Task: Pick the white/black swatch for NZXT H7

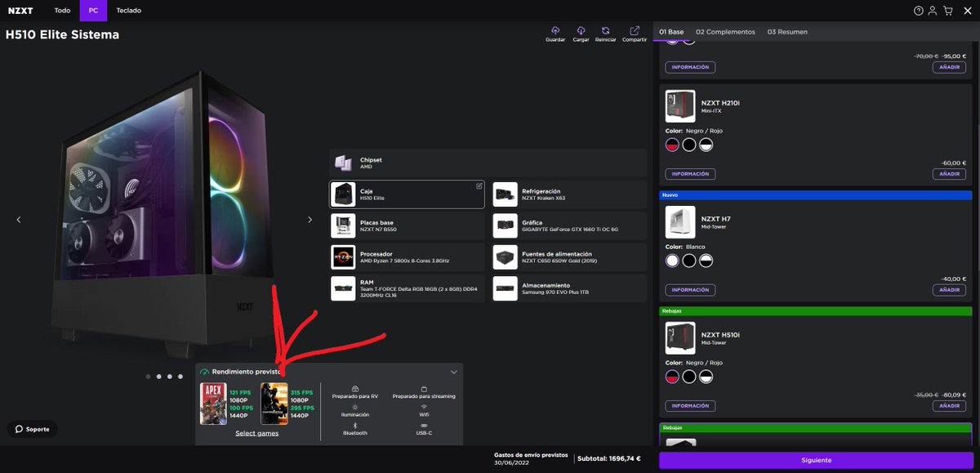Action: point(706,261)
